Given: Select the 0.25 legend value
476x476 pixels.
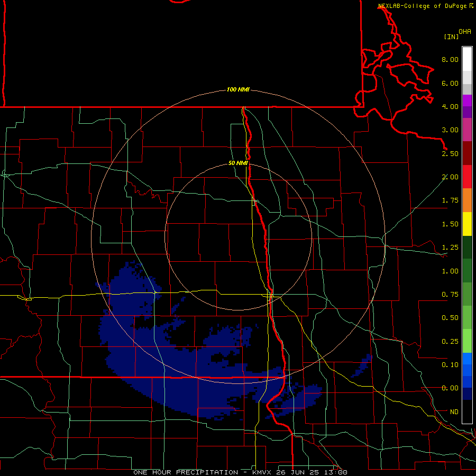Looking at the screenshot, I should tap(450, 342).
